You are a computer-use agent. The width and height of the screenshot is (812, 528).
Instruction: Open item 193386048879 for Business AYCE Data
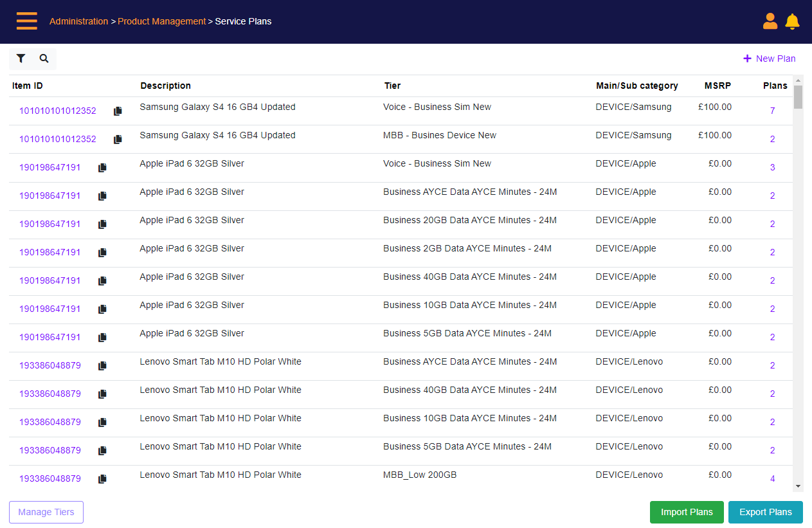tap(50, 366)
